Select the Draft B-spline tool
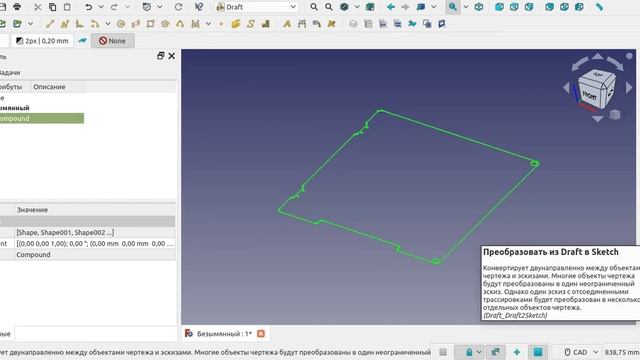Viewport: 640px width, 360px height. tap(180, 24)
